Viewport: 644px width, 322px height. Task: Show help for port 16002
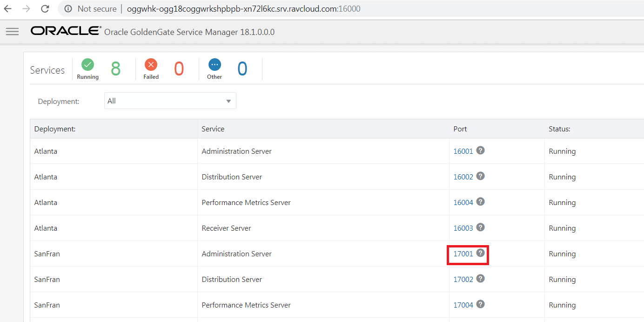point(481,176)
